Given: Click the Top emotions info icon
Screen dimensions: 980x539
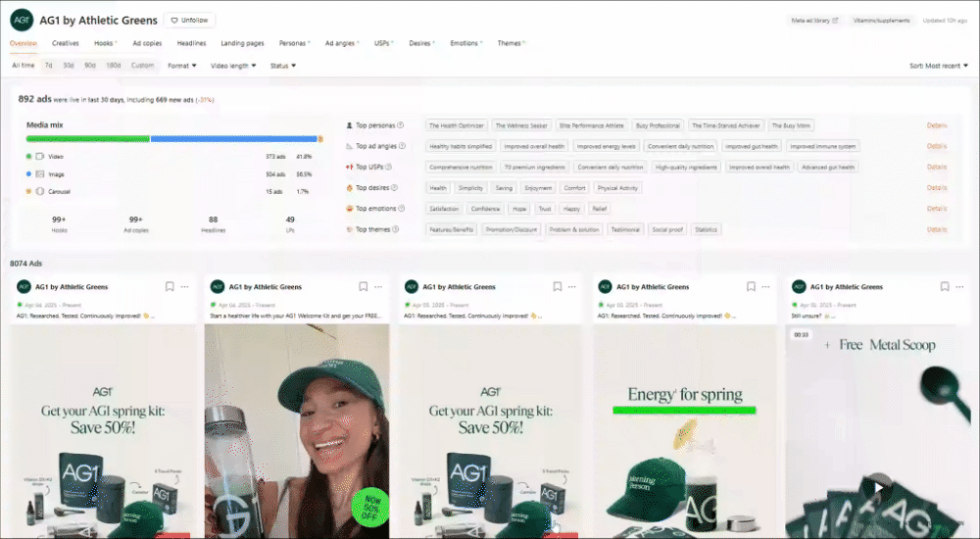Looking at the screenshot, I should [401, 208].
